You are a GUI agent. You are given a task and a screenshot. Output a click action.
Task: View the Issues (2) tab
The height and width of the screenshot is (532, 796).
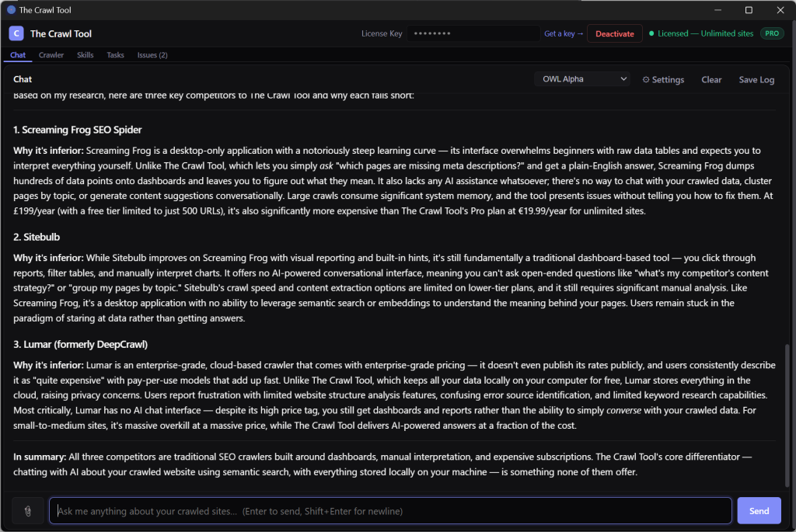(x=152, y=55)
